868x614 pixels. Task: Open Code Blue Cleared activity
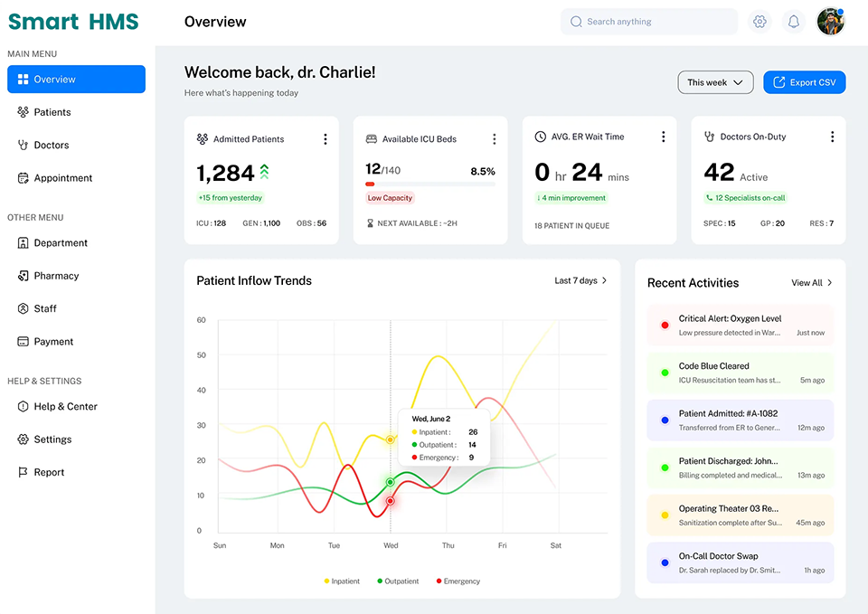(741, 373)
